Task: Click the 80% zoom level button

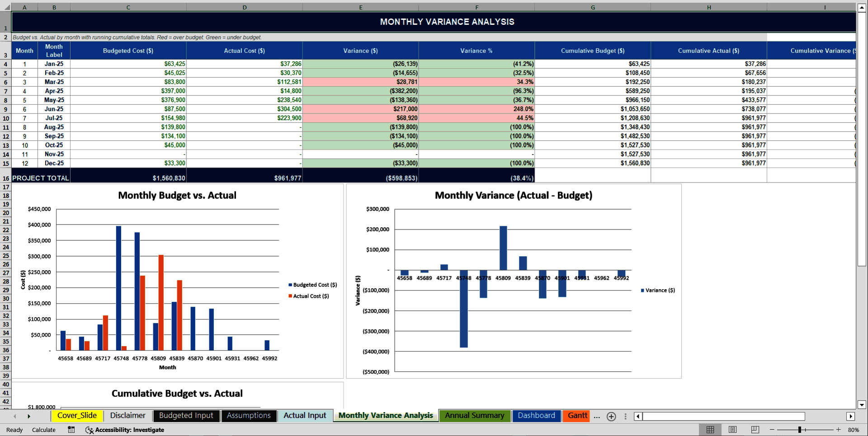Action: tap(854, 430)
